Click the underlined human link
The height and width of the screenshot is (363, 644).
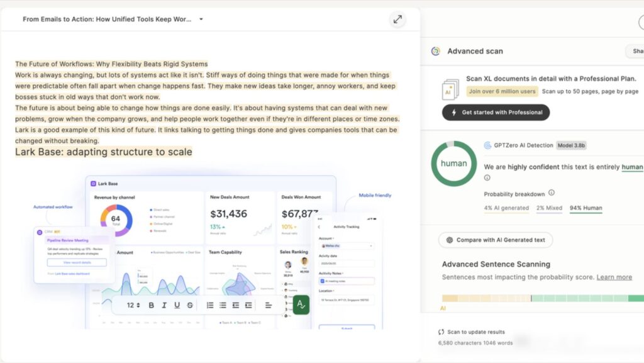tap(632, 167)
